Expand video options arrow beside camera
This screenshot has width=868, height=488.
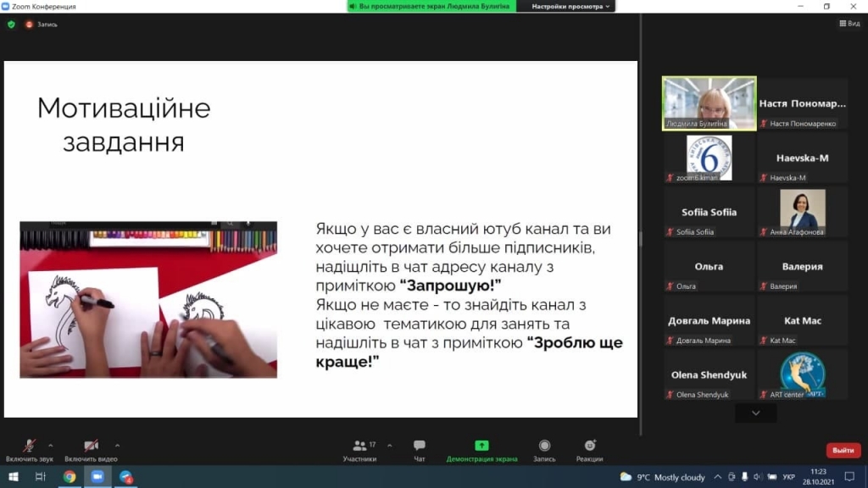coord(117,446)
